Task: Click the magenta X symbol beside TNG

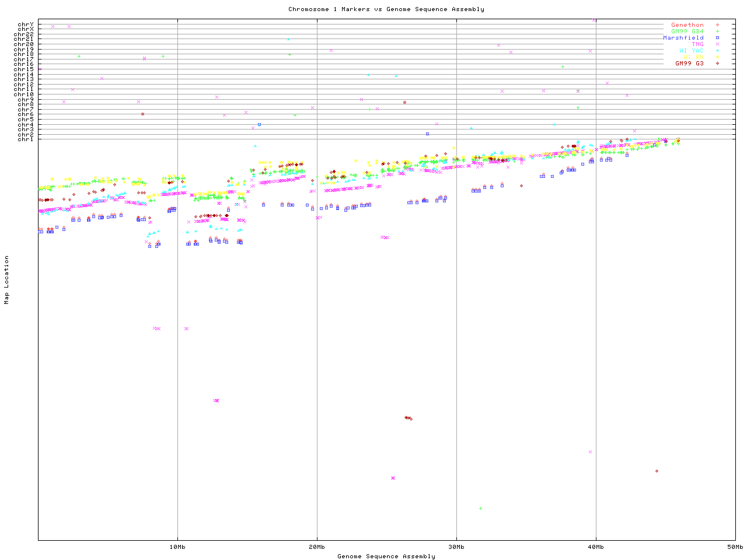Action: [717, 44]
